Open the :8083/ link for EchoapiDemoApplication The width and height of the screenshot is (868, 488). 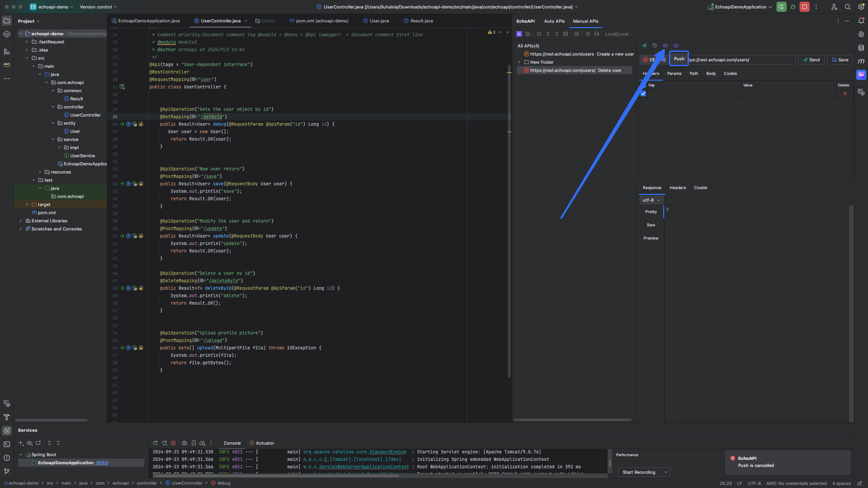102,463
